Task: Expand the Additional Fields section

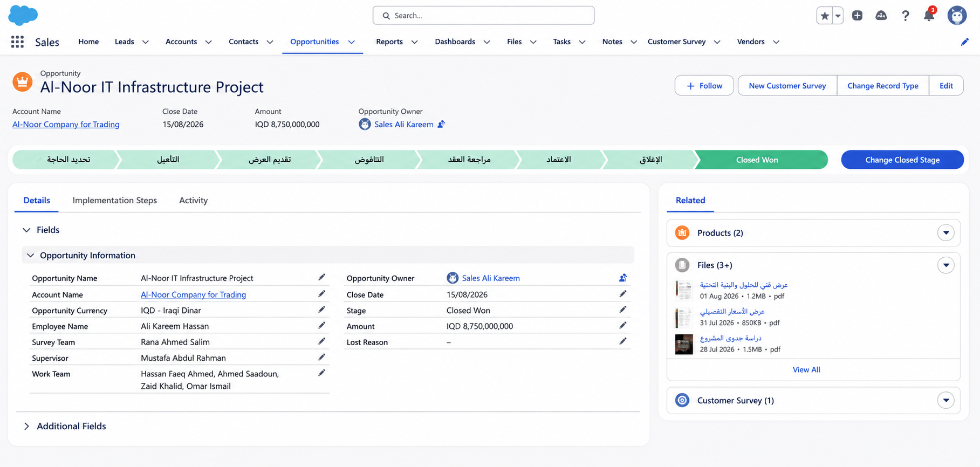Action: coord(26,426)
